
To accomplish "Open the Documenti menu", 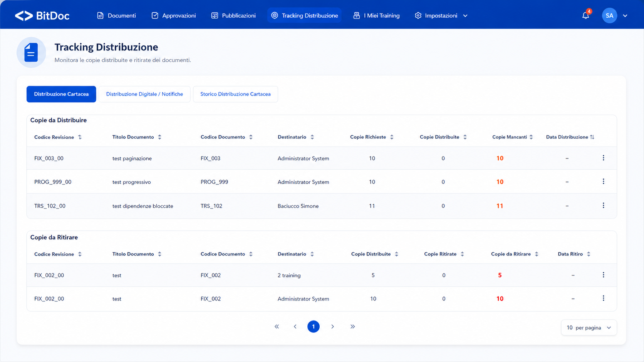I will [116, 16].
